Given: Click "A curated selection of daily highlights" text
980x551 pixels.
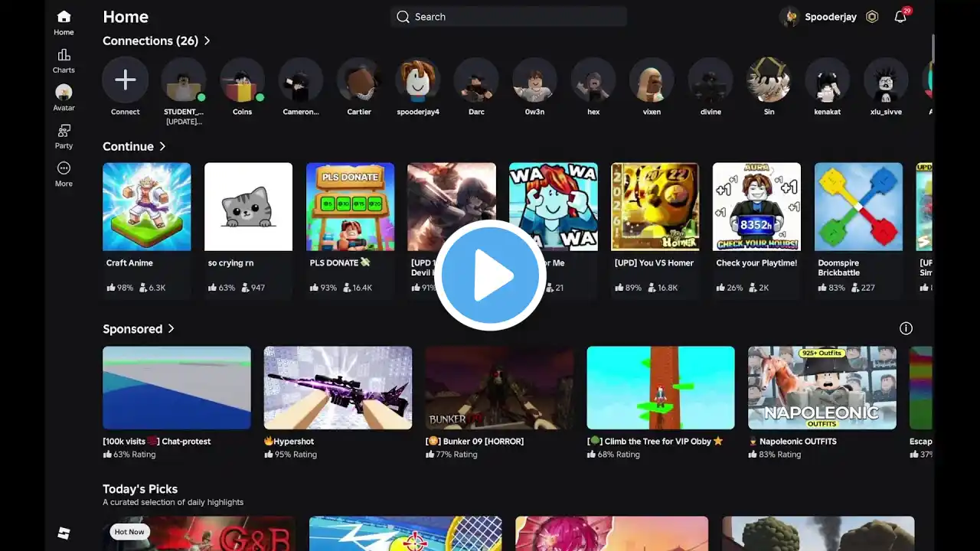Looking at the screenshot, I should click(x=173, y=503).
